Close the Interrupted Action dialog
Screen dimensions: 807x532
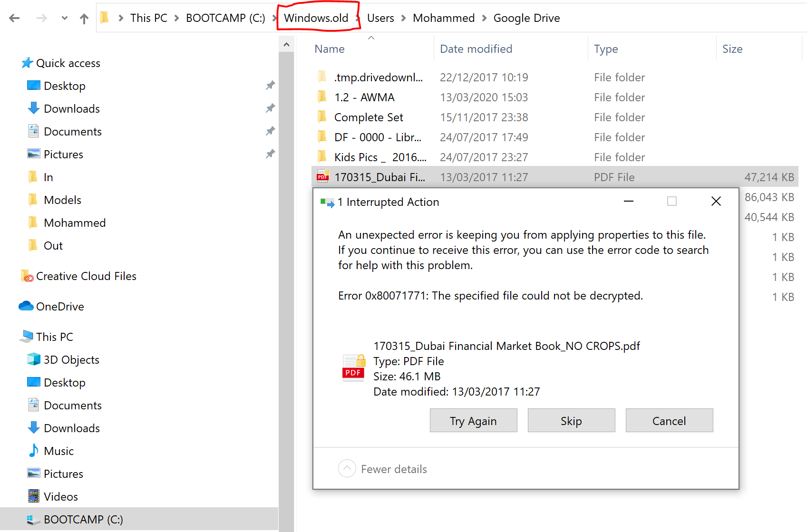[x=716, y=201]
